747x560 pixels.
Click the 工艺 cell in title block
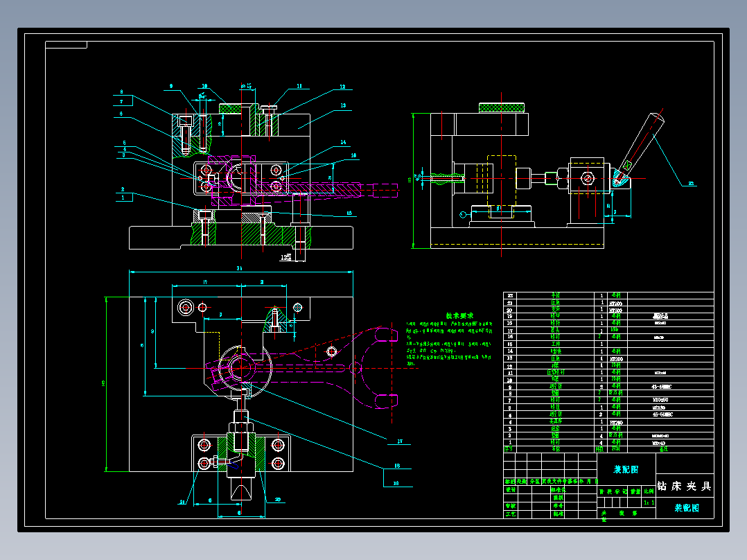[510, 514]
